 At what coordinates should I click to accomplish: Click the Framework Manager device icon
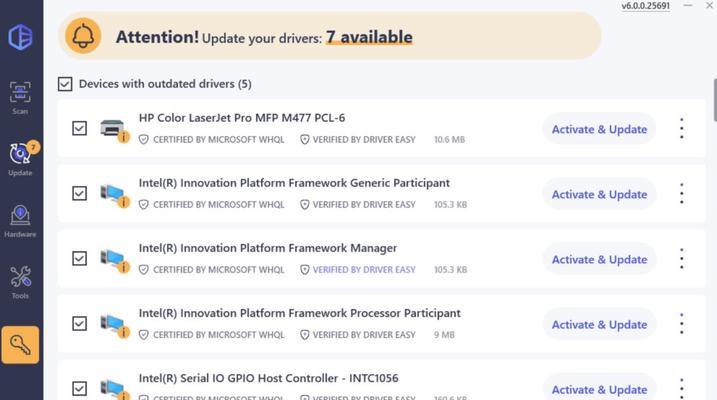point(114,260)
